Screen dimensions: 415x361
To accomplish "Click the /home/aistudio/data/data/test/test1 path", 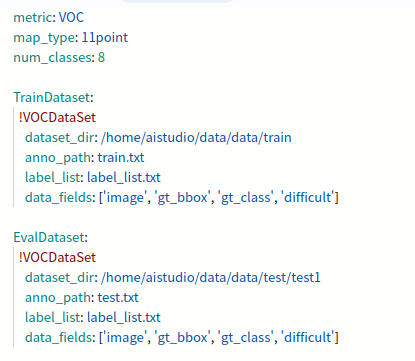I will [211, 277].
